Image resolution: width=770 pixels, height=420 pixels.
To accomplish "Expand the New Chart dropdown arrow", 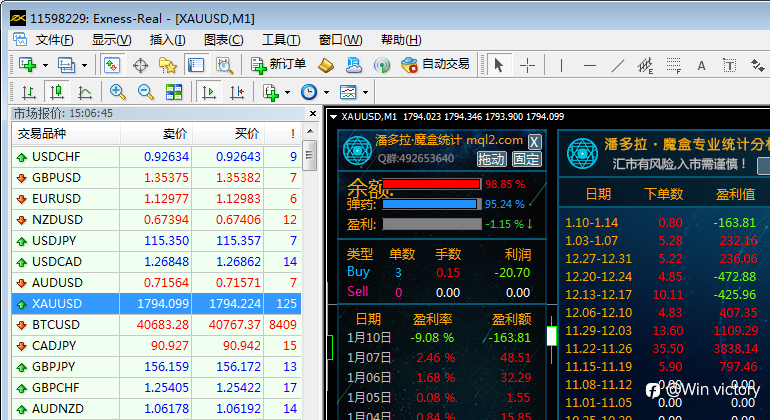I will point(45,65).
